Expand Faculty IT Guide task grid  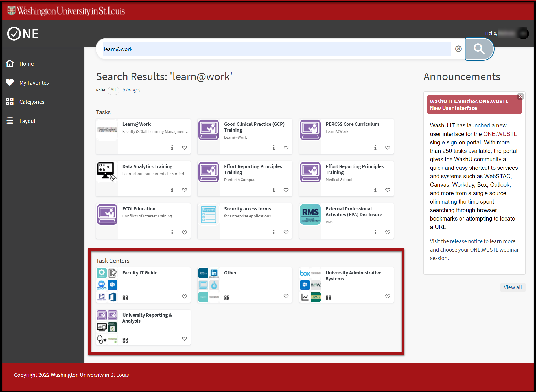point(125,298)
